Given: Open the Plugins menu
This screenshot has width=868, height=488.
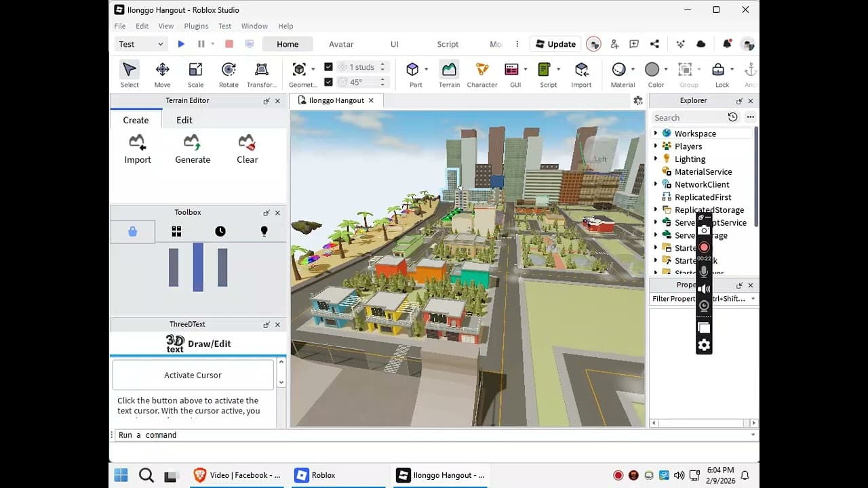Looking at the screenshot, I should 196,26.
